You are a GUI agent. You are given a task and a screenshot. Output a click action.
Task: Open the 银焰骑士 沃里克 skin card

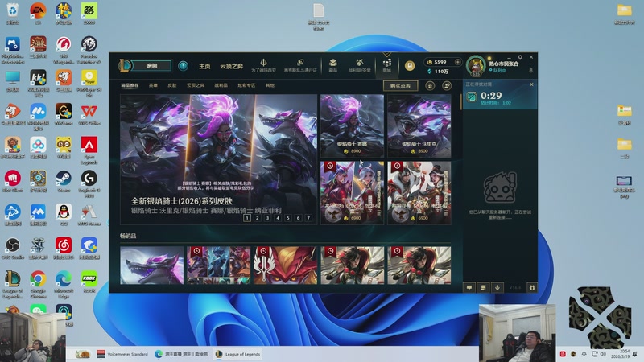pos(419,126)
